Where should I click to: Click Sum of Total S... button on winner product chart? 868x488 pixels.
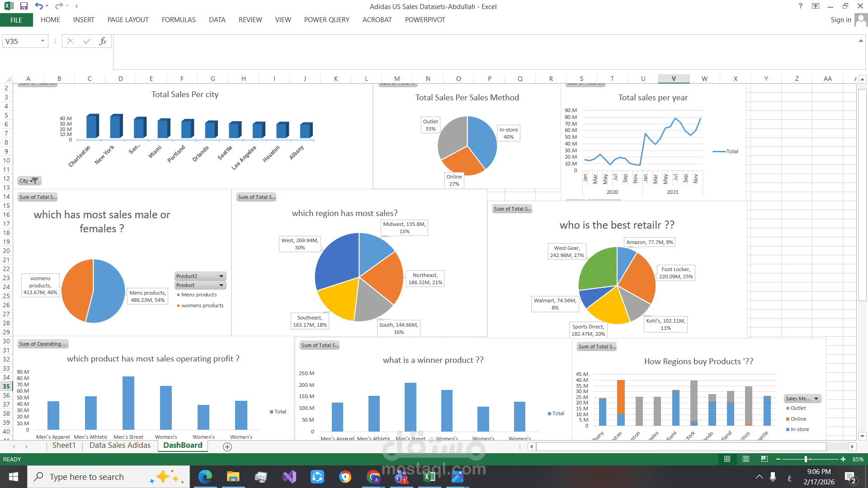(320, 345)
